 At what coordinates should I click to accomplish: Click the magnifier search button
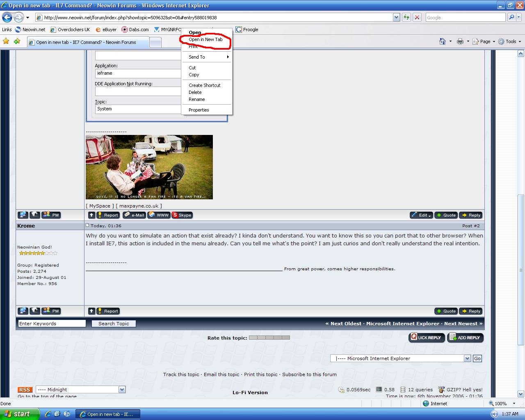tap(511, 17)
